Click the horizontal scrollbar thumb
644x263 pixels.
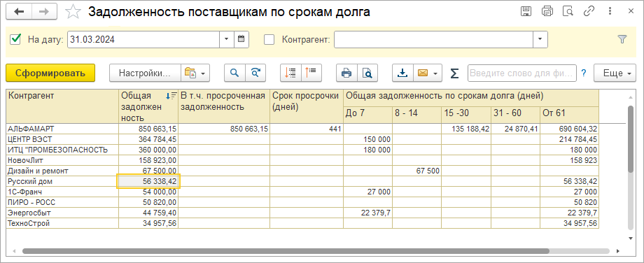click(x=286, y=250)
